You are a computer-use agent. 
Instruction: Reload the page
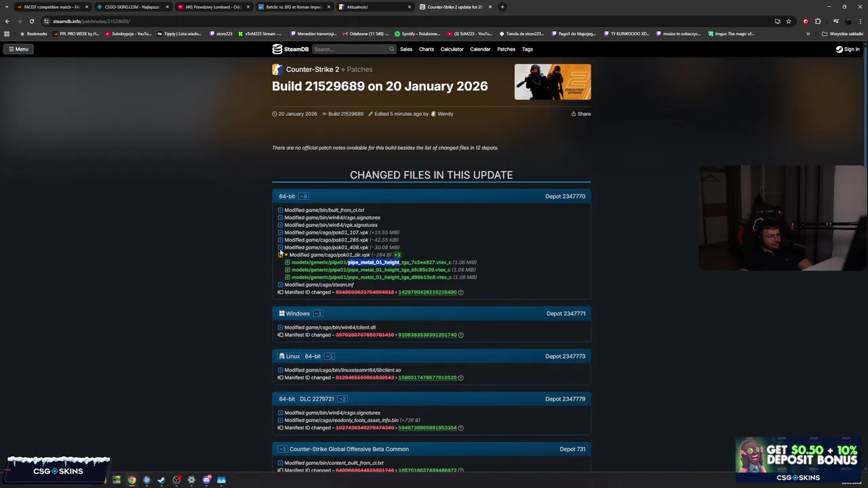pyautogui.click(x=31, y=21)
